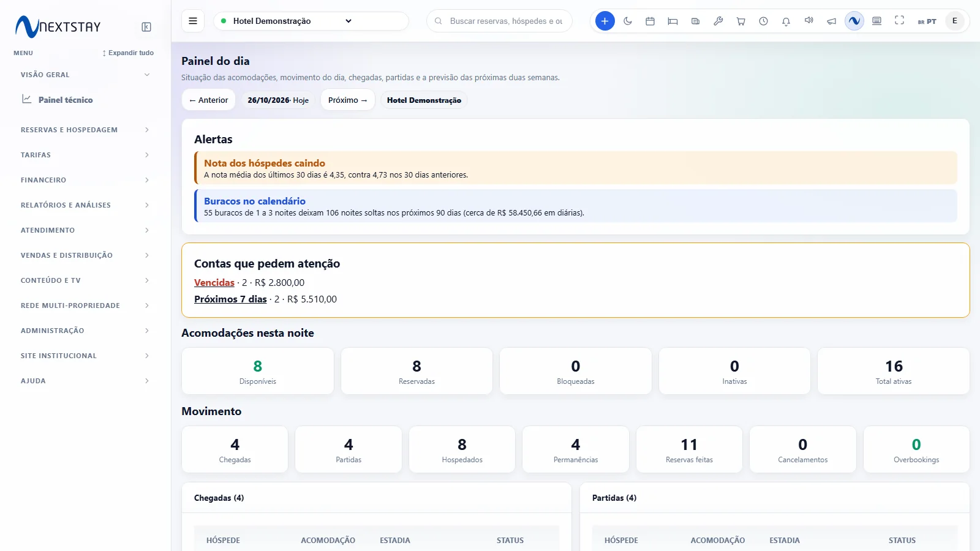Toggle dark mode with the moon icon
This screenshot has width=980, height=551.
628,21
